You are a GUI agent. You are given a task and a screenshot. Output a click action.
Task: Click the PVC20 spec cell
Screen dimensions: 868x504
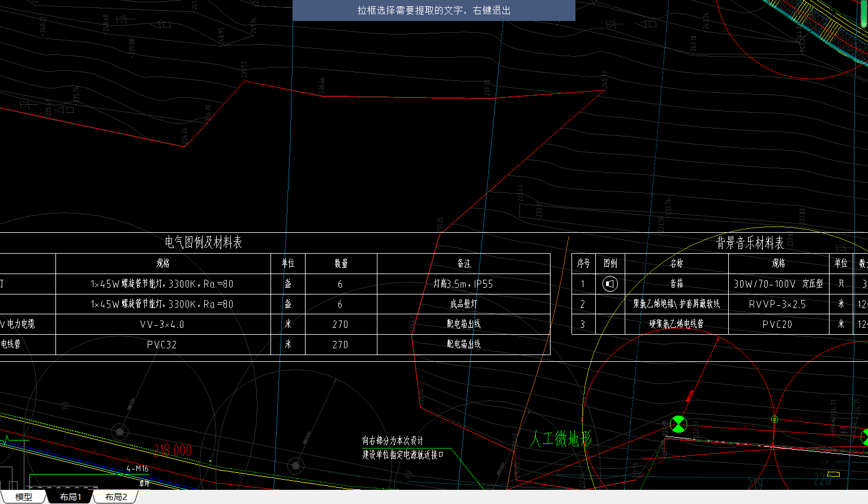[777, 324]
